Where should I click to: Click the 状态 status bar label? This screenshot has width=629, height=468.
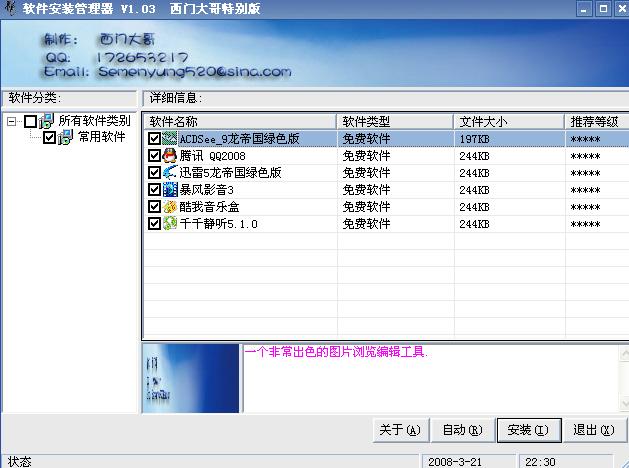click(x=20, y=462)
